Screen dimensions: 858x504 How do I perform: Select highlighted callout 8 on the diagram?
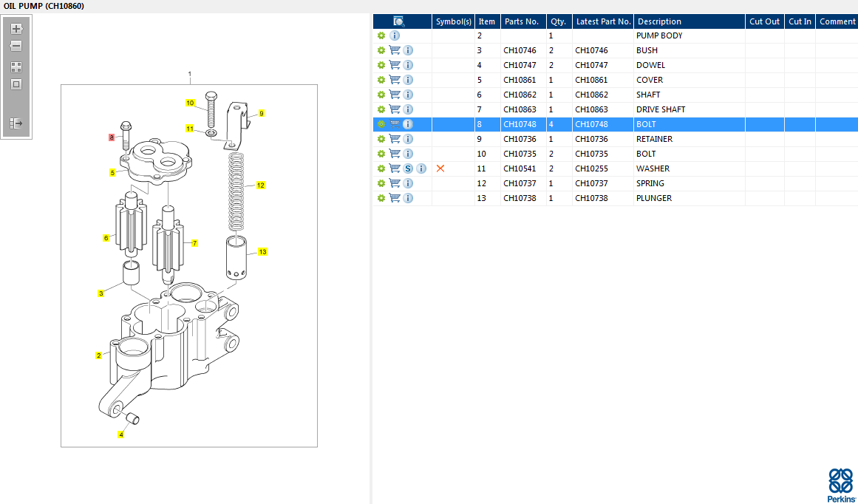point(112,138)
